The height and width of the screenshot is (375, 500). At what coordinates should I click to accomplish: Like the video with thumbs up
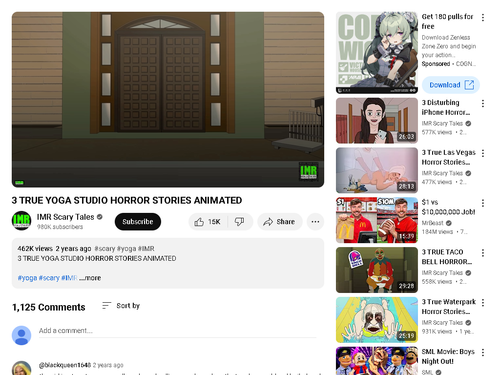pyautogui.click(x=208, y=222)
